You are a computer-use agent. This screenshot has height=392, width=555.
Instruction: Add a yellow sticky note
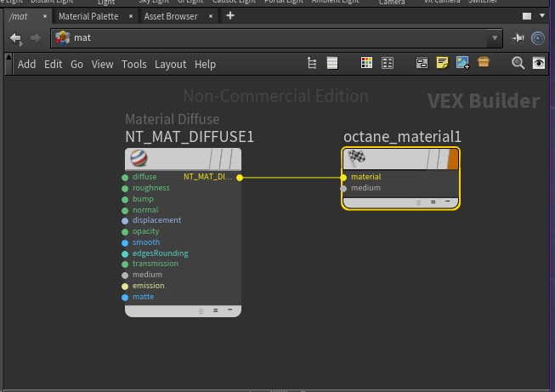point(442,63)
